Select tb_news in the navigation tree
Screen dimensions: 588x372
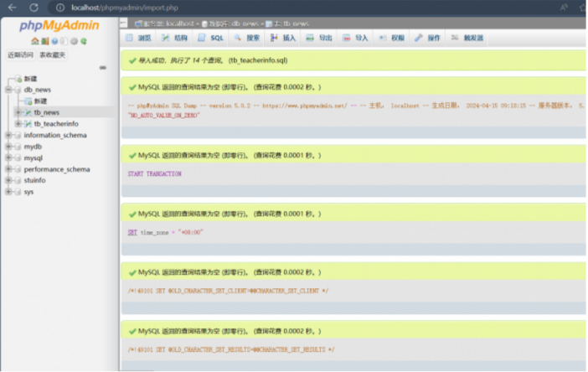47,112
